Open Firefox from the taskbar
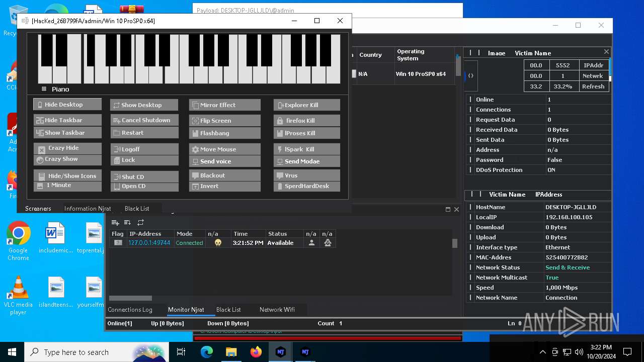The image size is (644, 362). [256, 352]
